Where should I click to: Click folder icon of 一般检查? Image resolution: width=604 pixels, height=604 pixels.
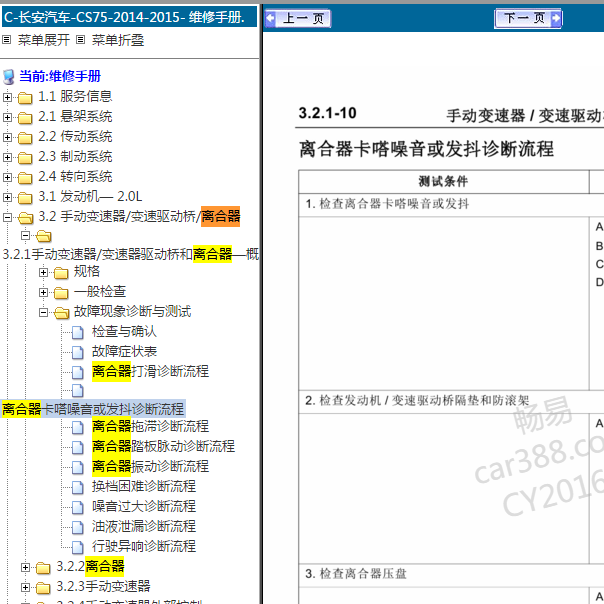[x=61, y=293]
